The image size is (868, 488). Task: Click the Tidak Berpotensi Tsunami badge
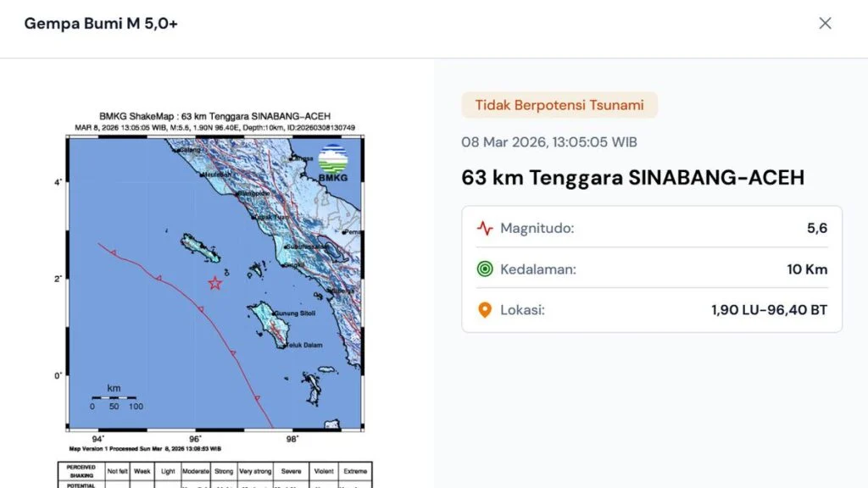(x=559, y=105)
